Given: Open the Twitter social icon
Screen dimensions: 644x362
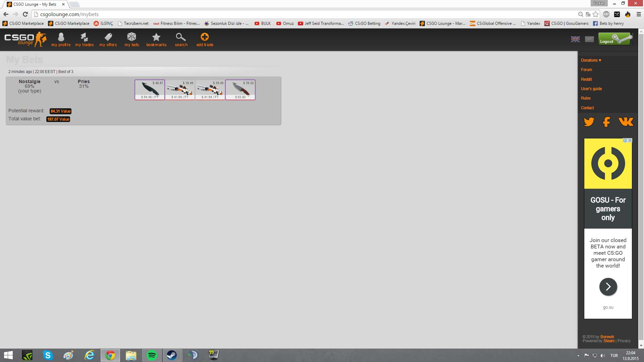Looking at the screenshot, I should (589, 121).
